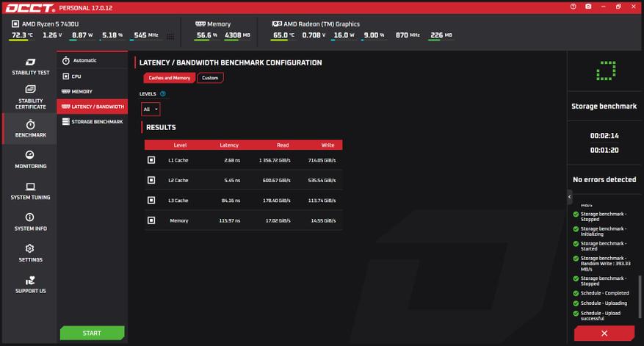Switch to Caches and Memory tab
The height and width of the screenshot is (346, 644).
pos(169,78)
